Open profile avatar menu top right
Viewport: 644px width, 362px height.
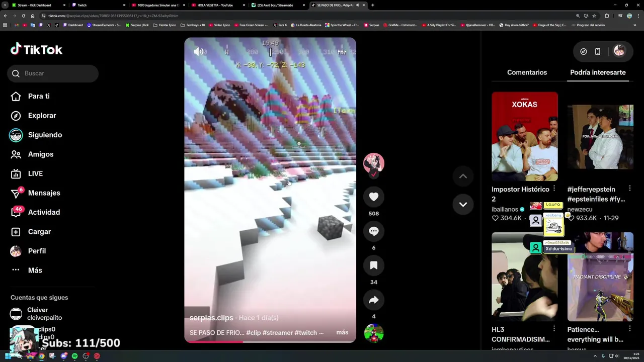tap(619, 51)
